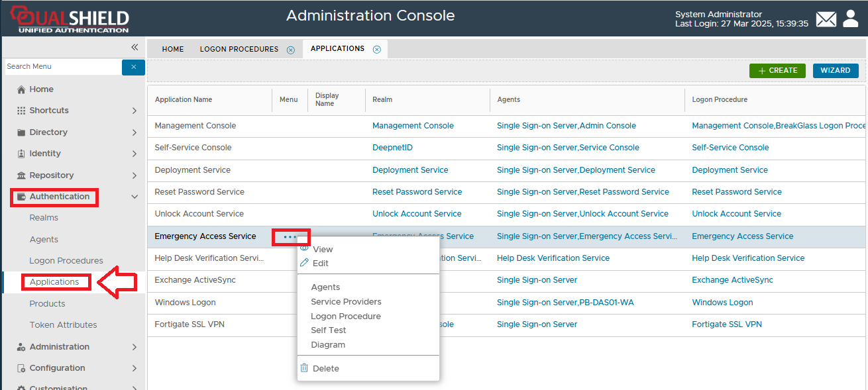
Task: Click the three-dots menu for Emergency Access Service
Action: pos(290,236)
